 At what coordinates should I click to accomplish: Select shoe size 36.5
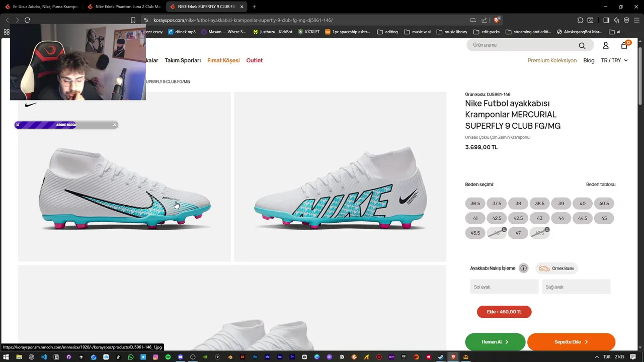[x=475, y=204]
